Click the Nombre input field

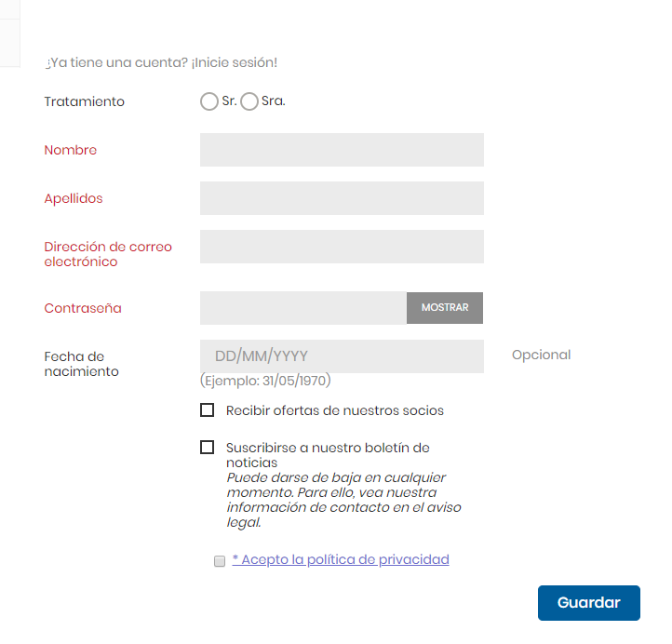[342, 150]
